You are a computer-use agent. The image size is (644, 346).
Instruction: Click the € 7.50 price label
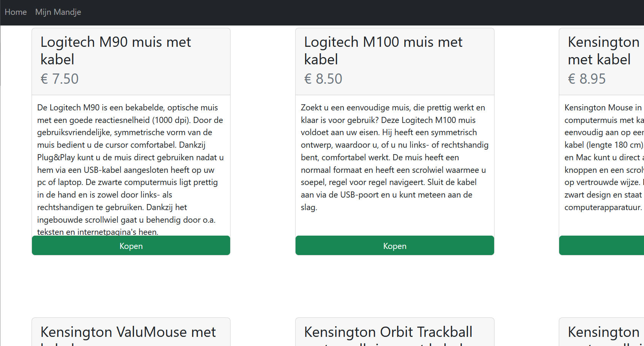point(59,79)
